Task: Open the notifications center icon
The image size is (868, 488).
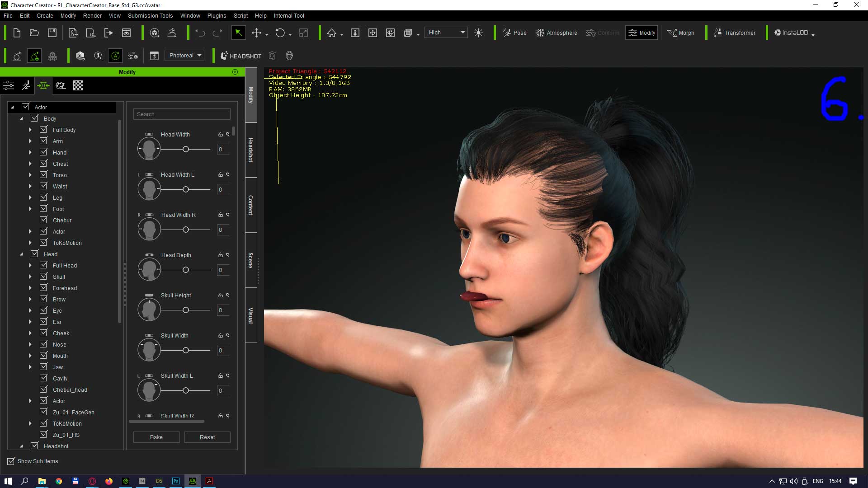Action: pyautogui.click(x=853, y=481)
